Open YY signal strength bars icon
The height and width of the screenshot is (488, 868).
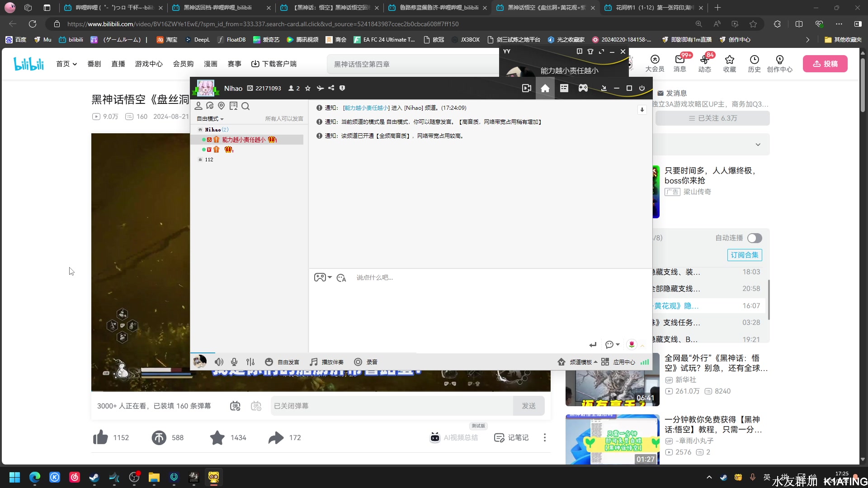coord(645,362)
